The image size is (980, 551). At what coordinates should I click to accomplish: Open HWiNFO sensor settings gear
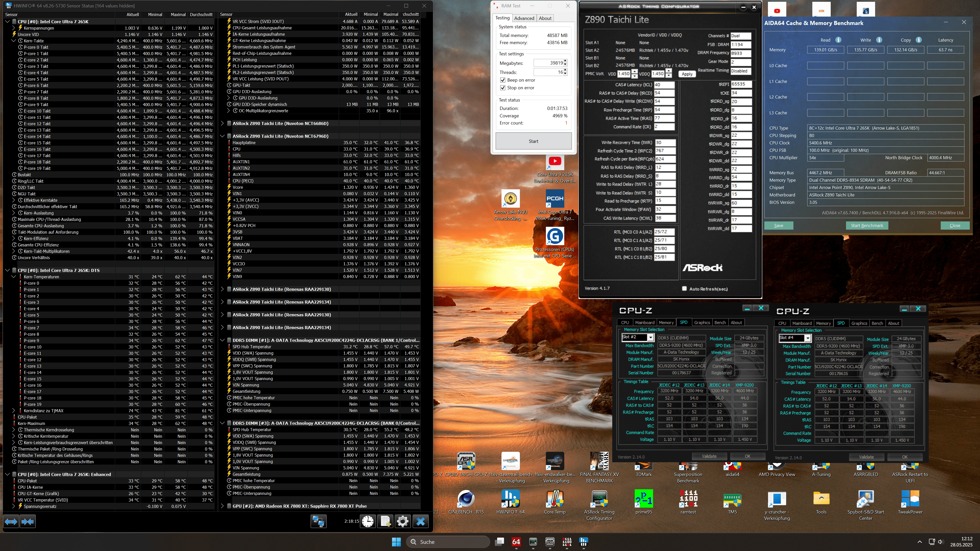402,521
